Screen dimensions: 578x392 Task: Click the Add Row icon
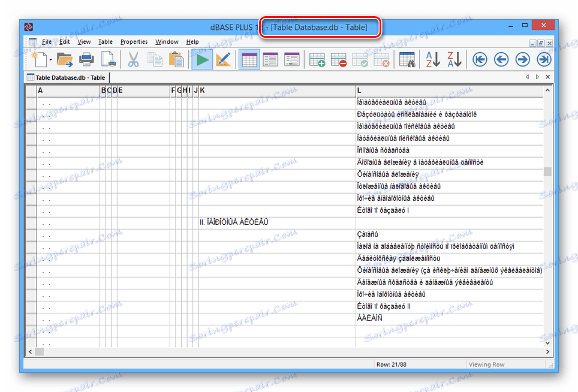(317, 59)
